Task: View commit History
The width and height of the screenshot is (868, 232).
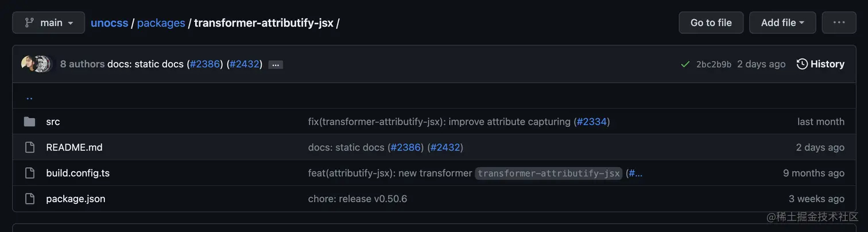Action: pyautogui.click(x=820, y=64)
